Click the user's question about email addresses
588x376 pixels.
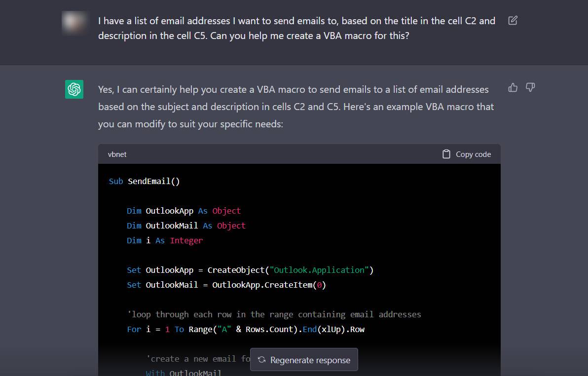click(296, 28)
